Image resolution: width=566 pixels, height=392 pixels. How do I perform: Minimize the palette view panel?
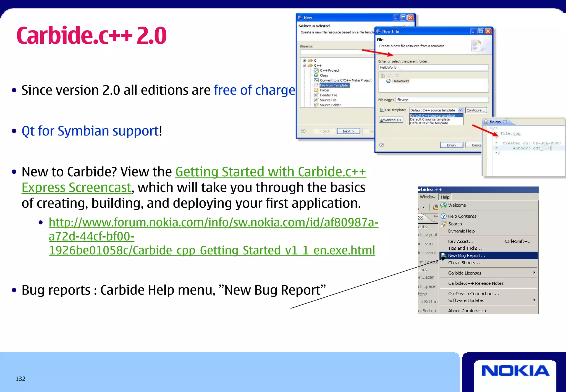point(436,216)
